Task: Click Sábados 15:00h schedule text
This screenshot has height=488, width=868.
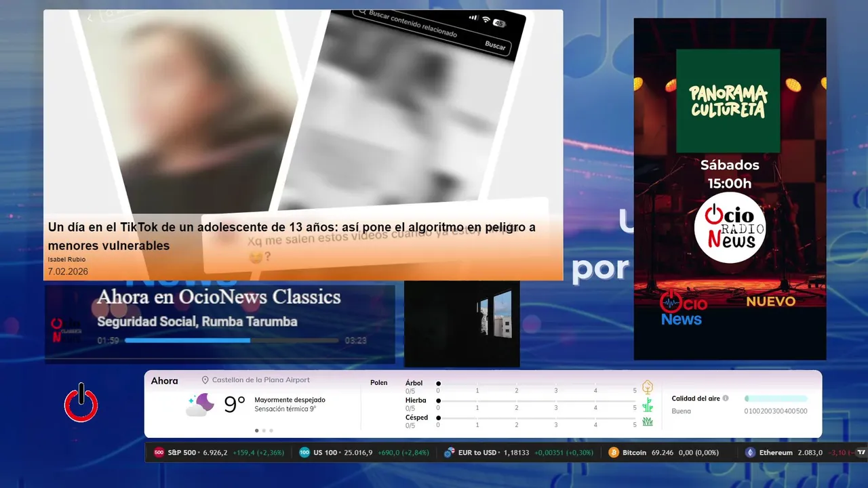Action: (730, 174)
